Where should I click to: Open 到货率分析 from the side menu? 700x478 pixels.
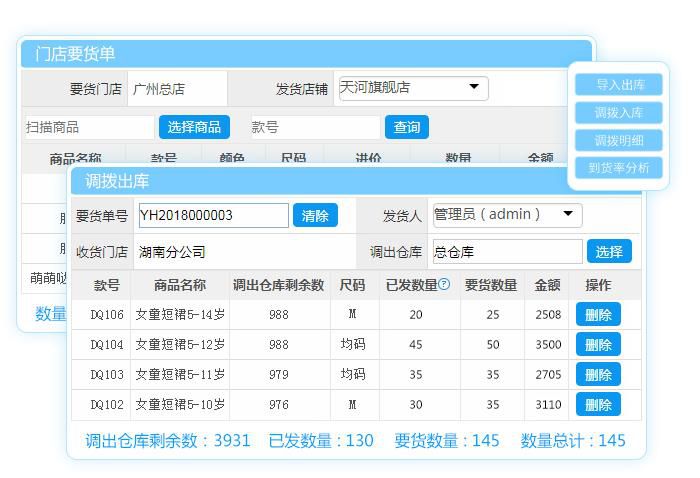click(620, 168)
